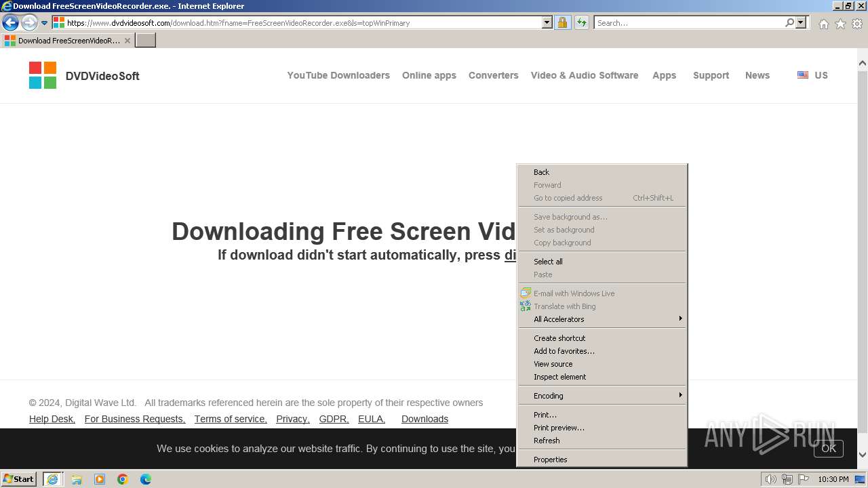Choose Properties in context menu
Image resolution: width=868 pixels, height=488 pixels.
tap(602, 460)
